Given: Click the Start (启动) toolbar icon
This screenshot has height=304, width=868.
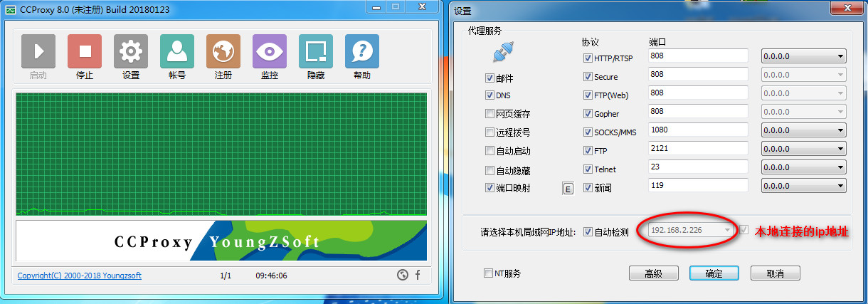Looking at the screenshot, I should tap(38, 51).
